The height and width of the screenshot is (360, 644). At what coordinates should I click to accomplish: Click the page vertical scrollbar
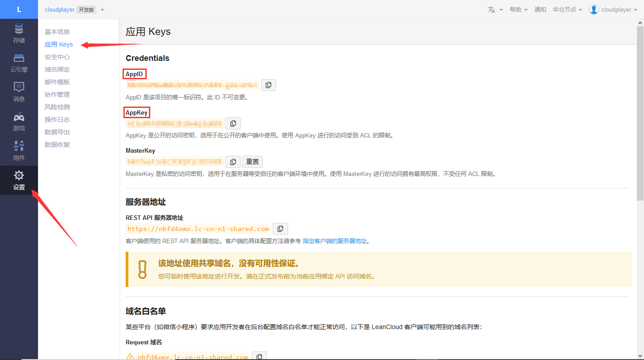point(640,112)
